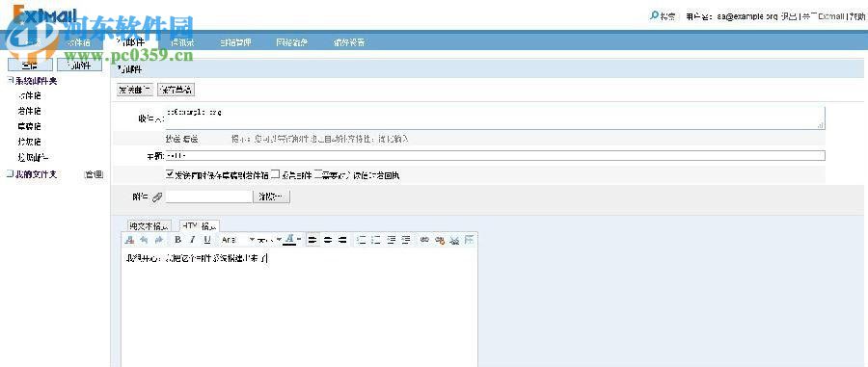Click the insert image icon

tap(454, 240)
